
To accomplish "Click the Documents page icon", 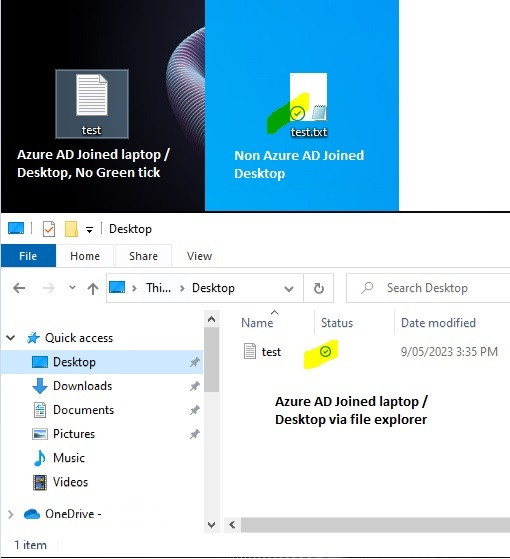I will tap(40, 410).
